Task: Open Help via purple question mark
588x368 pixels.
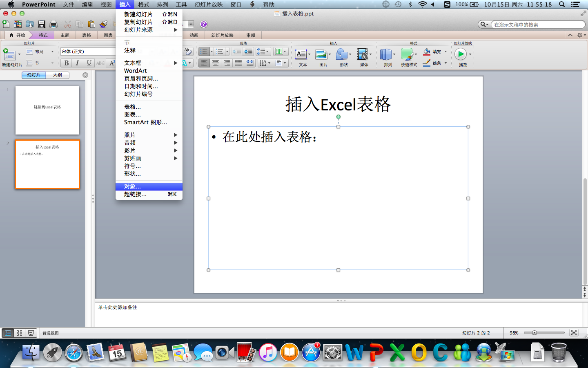Action: [x=204, y=24]
